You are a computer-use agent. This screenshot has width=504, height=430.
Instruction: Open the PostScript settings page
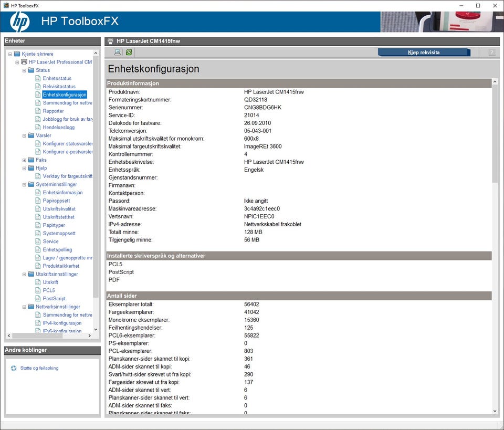tap(54, 298)
